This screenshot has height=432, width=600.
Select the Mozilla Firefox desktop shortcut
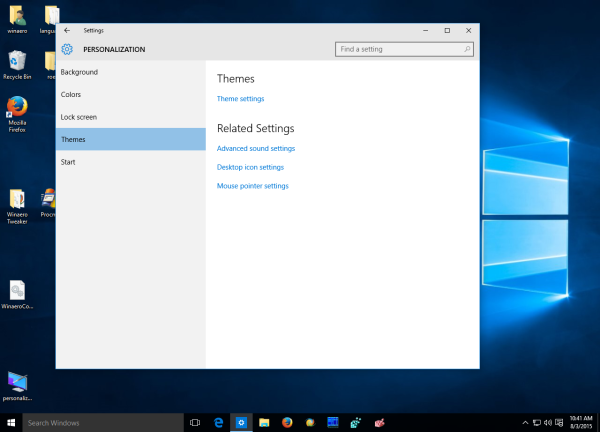click(x=17, y=114)
